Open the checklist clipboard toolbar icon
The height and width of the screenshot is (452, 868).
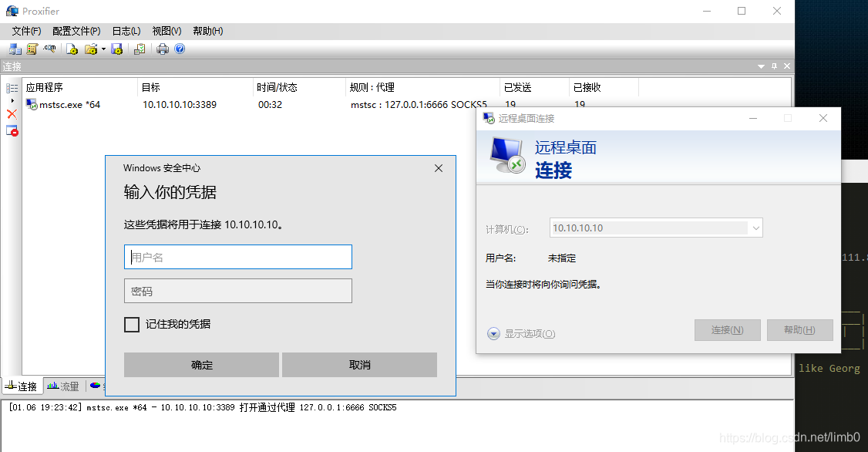pyautogui.click(x=140, y=49)
